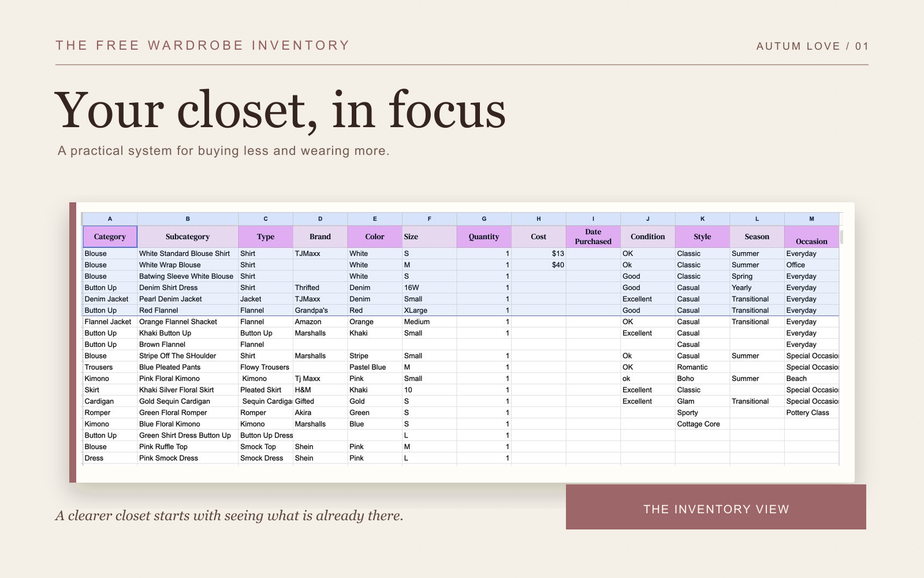Image resolution: width=924 pixels, height=578 pixels.
Task: Click the '$13' cost cell
Action: tap(538, 254)
